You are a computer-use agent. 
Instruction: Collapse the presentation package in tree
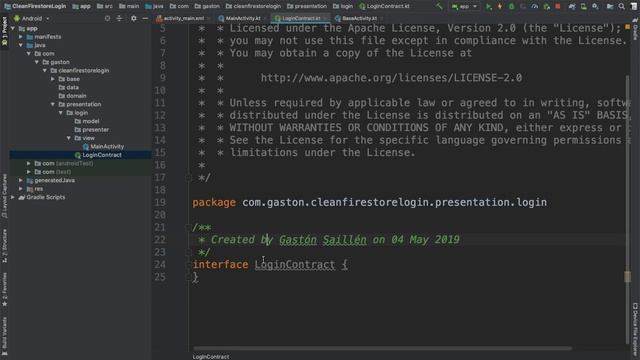tap(53, 104)
